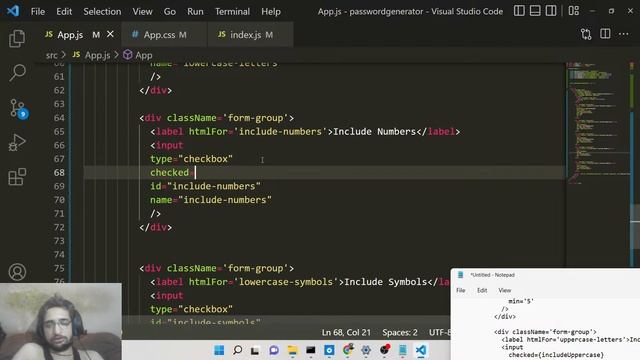
Task: Open More Actions ellipsis in editor toolbar
Action: pyautogui.click(x=624, y=34)
